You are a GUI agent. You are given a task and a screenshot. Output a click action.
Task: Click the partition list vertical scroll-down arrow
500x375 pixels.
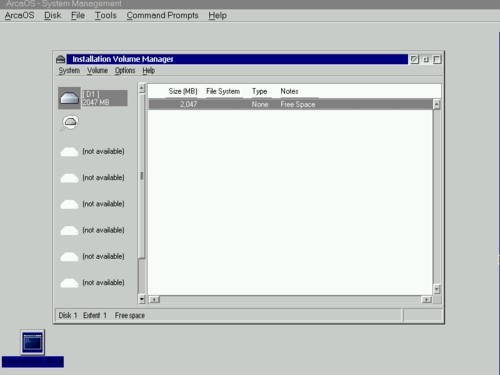(436, 289)
